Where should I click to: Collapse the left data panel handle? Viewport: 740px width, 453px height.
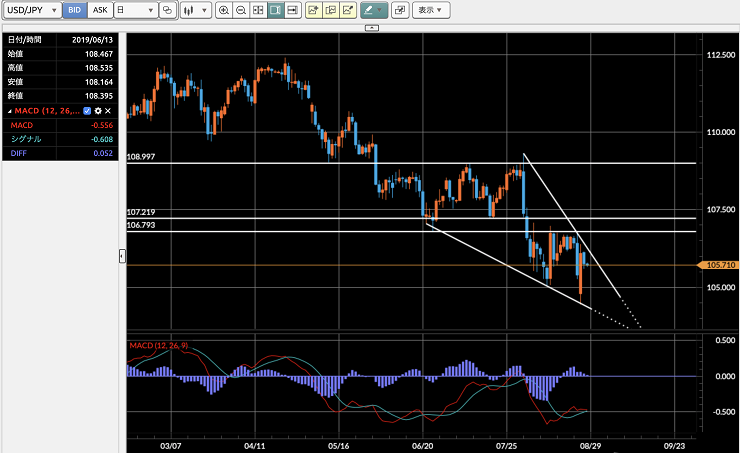(122, 256)
